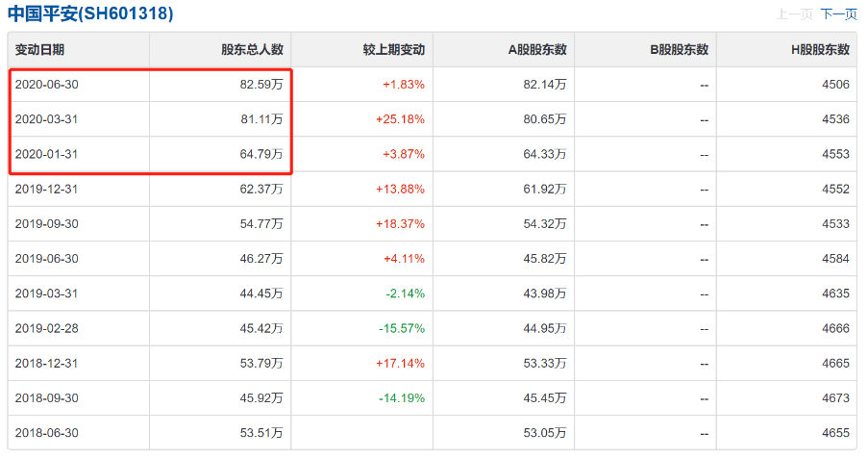Click the date cell 2018-12-31
The image size is (868, 459).
(x=46, y=363)
